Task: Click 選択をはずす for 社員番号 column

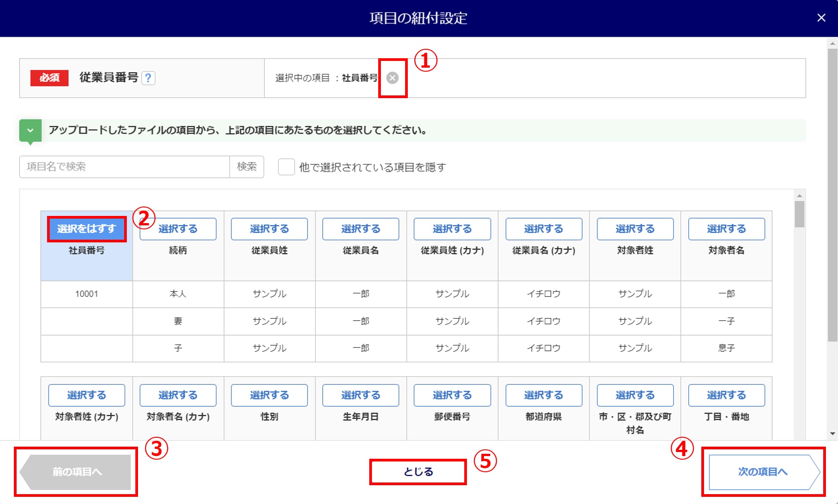Action: point(86,229)
